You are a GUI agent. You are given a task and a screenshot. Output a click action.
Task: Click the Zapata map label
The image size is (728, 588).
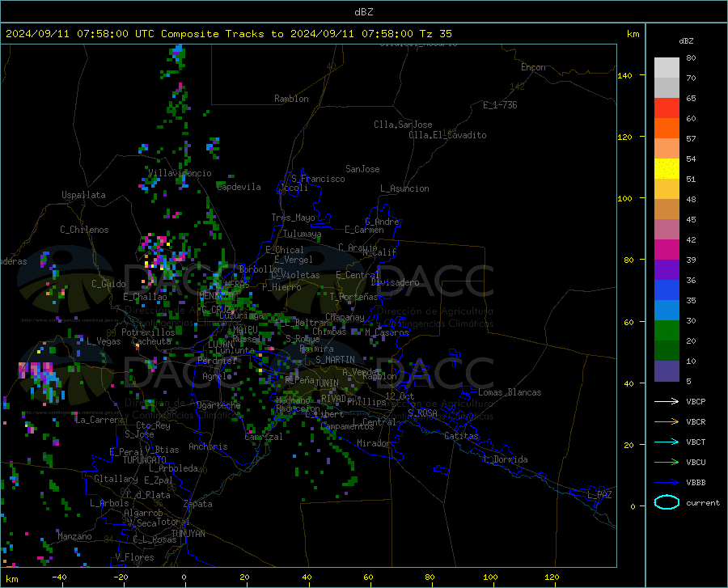(198, 504)
